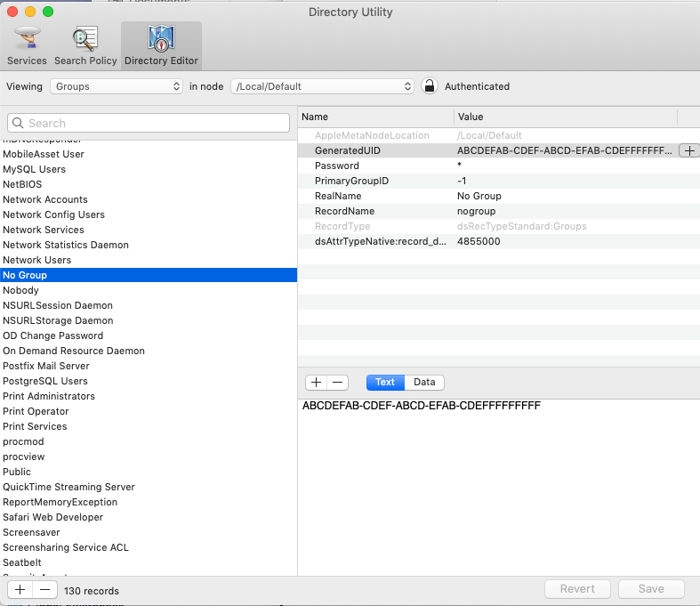Sort by the Value column header
Image resolution: width=700 pixels, height=606 pixels.
tap(566, 117)
